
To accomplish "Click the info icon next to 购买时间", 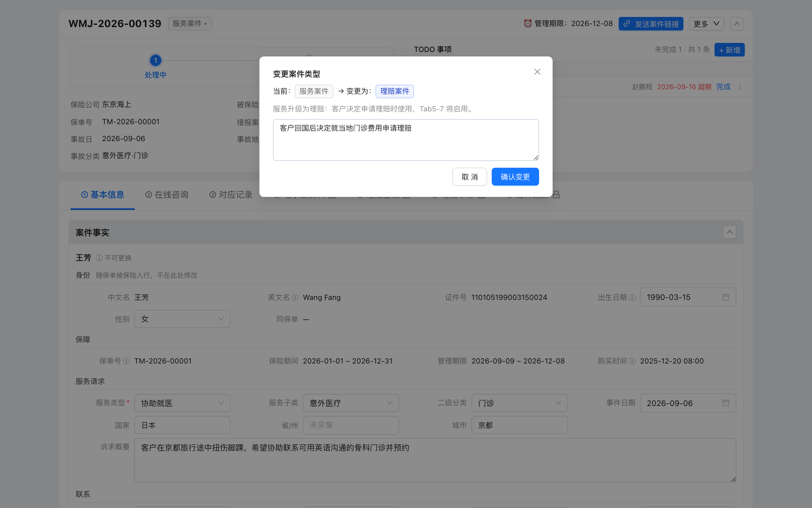I will 632,361.
